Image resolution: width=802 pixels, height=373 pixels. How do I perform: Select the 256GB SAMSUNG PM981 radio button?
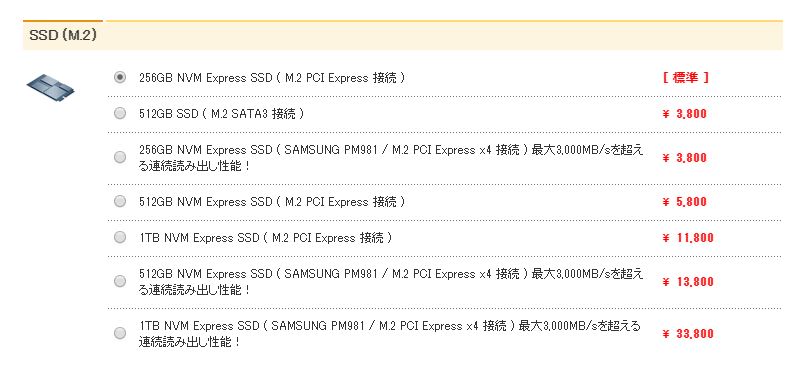tap(120, 158)
